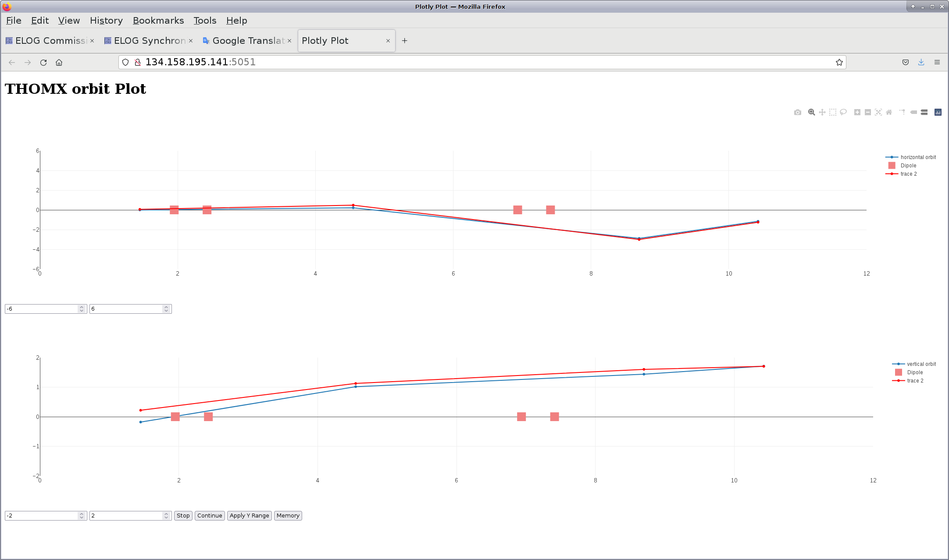This screenshot has height=560, width=949.
Task: Click stepper arrows on upper field showing 6
Action: (x=166, y=309)
